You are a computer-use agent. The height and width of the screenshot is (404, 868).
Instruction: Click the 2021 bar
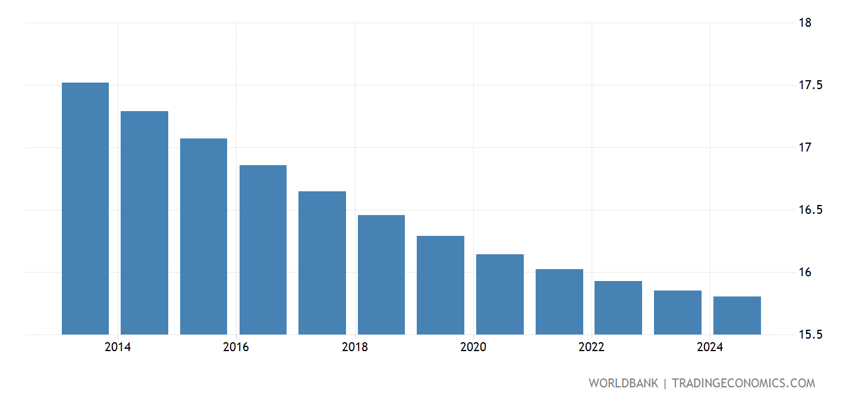click(x=558, y=300)
